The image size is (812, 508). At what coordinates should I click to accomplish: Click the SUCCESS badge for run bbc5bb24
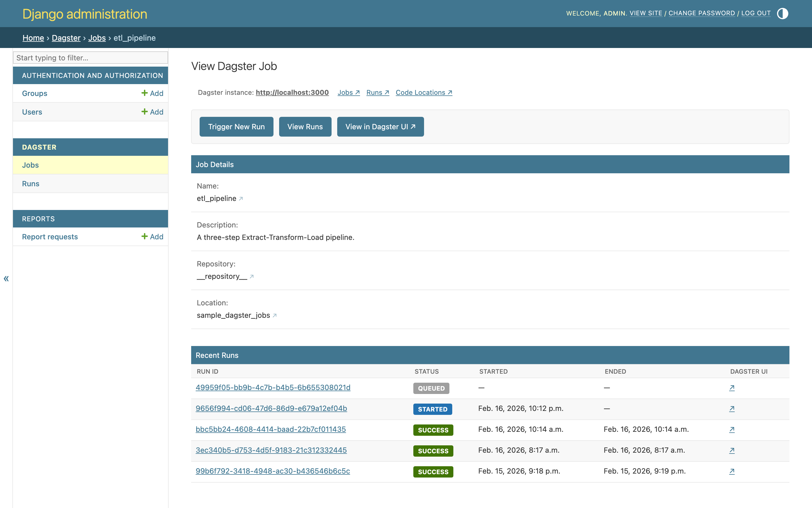(x=433, y=430)
